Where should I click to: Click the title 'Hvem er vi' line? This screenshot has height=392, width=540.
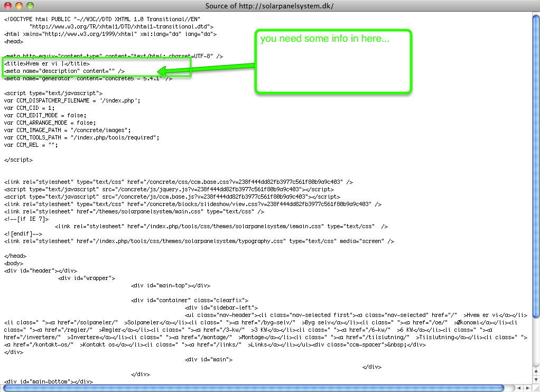click(x=47, y=63)
